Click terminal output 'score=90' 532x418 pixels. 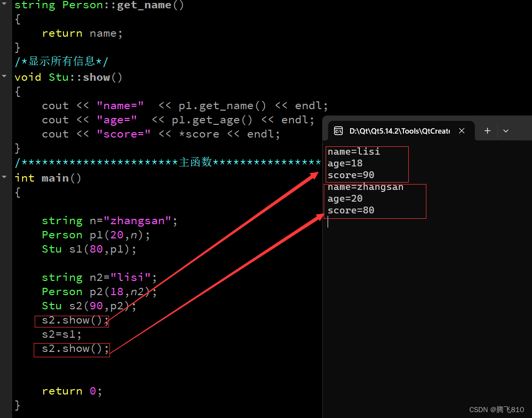[x=351, y=175]
